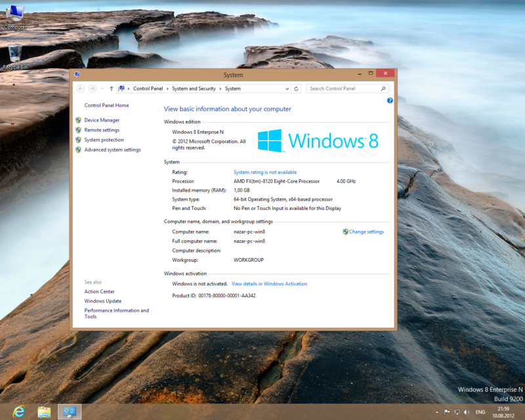
Task: Open the Computer desktop icon
Action: [x=14, y=18]
